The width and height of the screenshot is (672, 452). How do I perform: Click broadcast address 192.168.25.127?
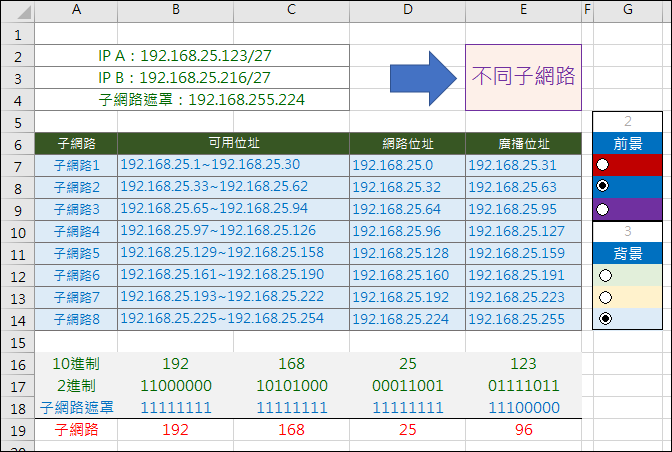coord(523,231)
